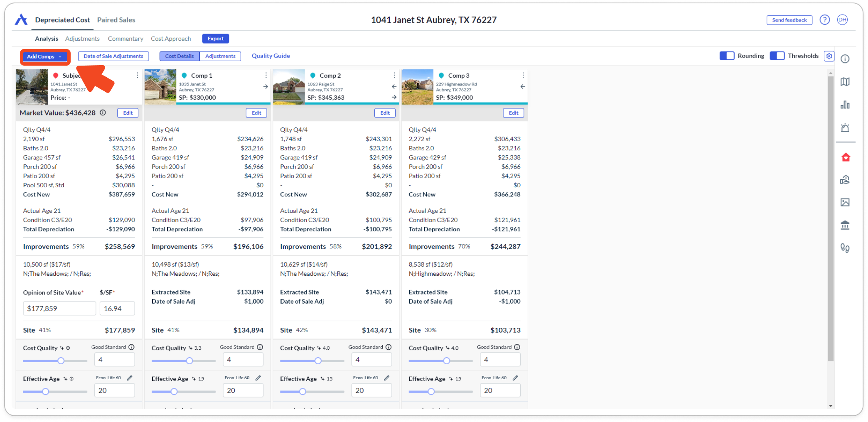The image size is (868, 422).
Task: Click the Market Value info icon
Action: pyautogui.click(x=103, y=113)
